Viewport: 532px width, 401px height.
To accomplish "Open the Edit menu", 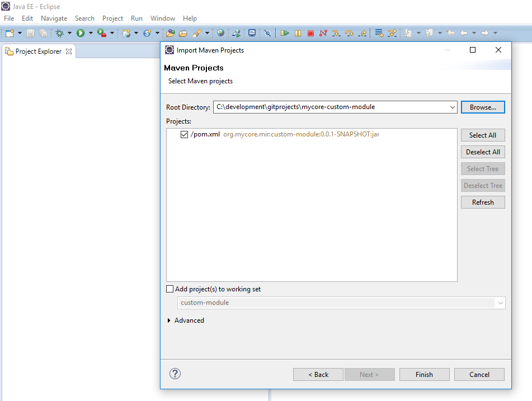I will (27, 18).
